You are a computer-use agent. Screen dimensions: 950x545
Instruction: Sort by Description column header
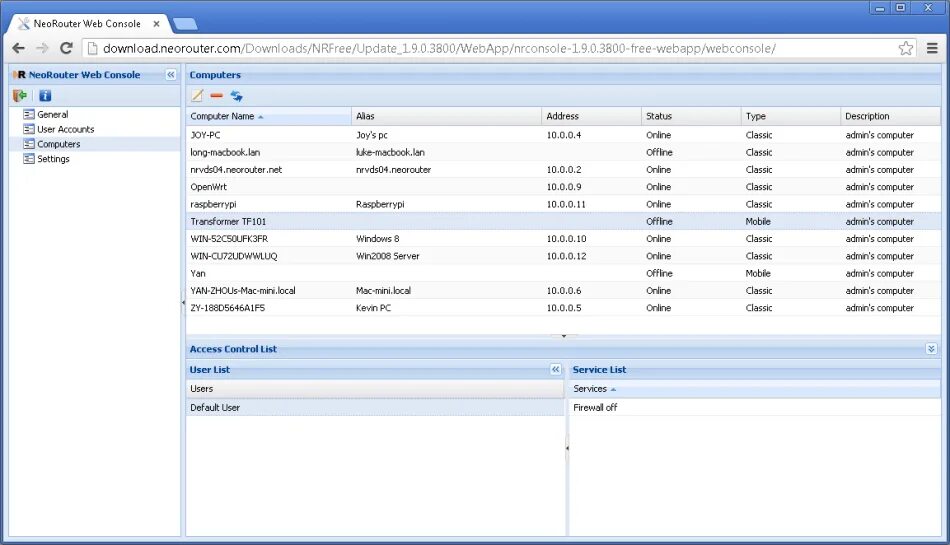click(891, 116)
